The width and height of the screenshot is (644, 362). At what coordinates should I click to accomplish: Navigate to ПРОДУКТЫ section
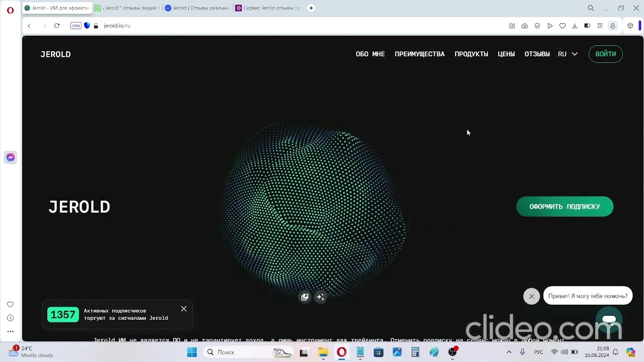click(x=471, y=54)
